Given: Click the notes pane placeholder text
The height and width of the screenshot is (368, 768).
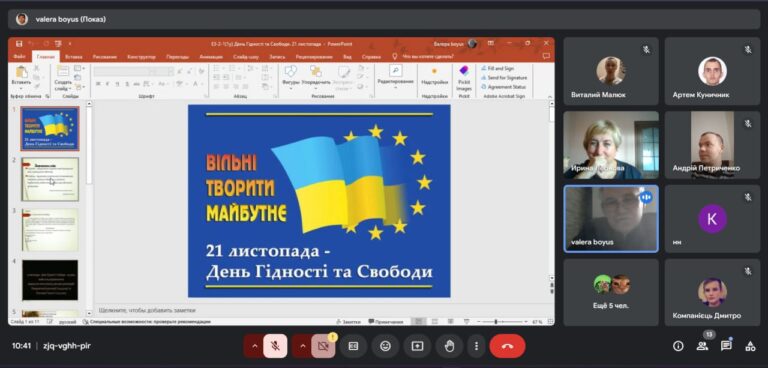Looking at the screenshot, I should [147, 310].
